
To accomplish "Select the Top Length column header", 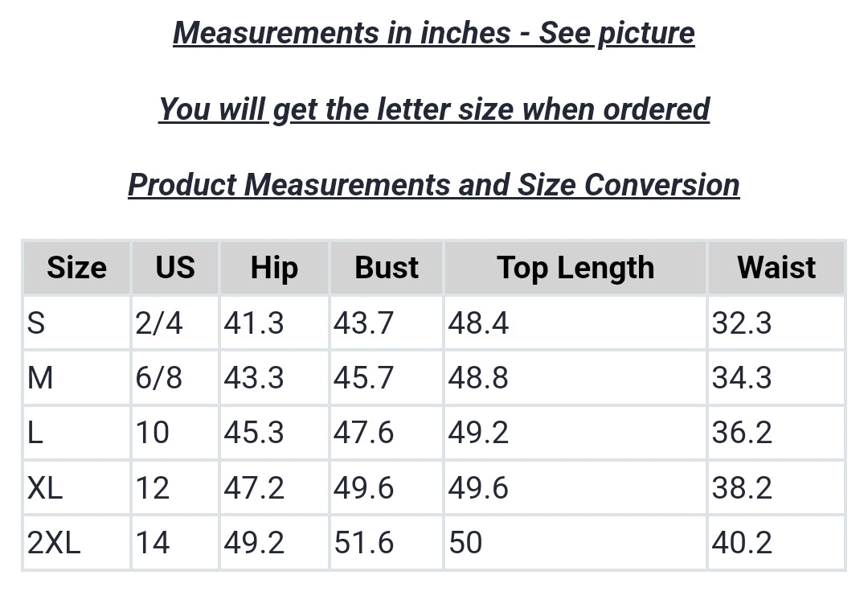I will 575,268.
